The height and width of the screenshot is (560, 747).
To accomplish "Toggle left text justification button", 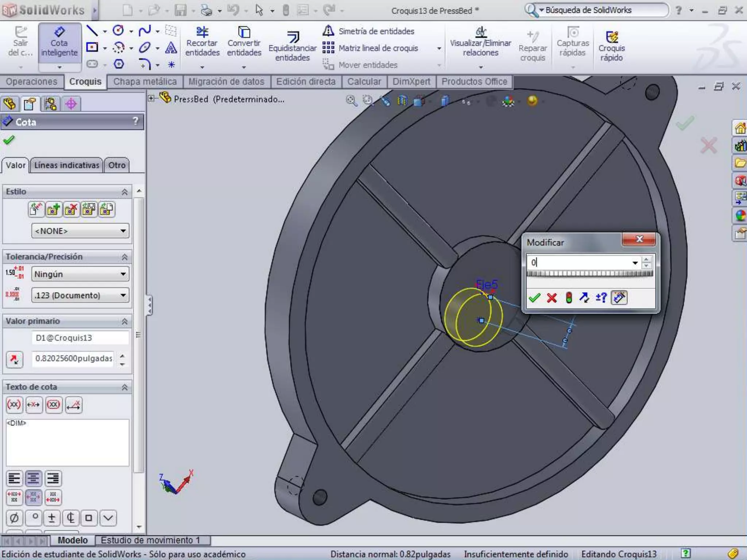I will tap(15, 478).
